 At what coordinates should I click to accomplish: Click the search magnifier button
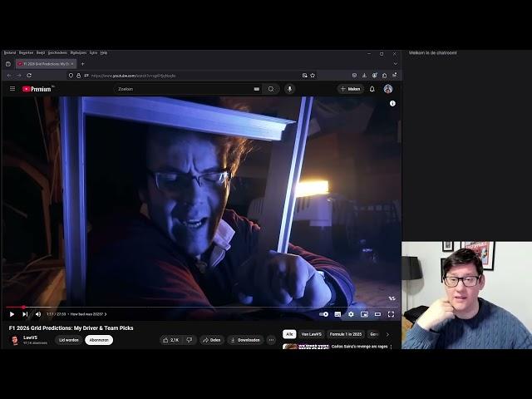(271, 89)
